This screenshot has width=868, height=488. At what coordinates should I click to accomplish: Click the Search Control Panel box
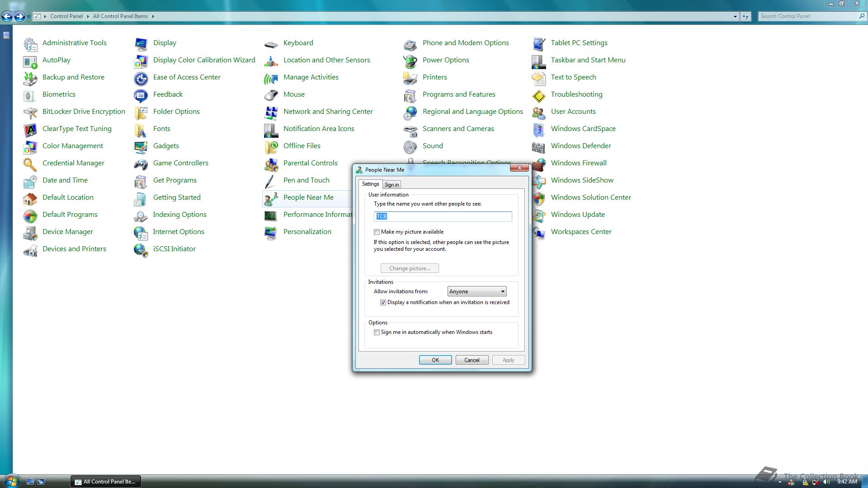click(808, 16)
